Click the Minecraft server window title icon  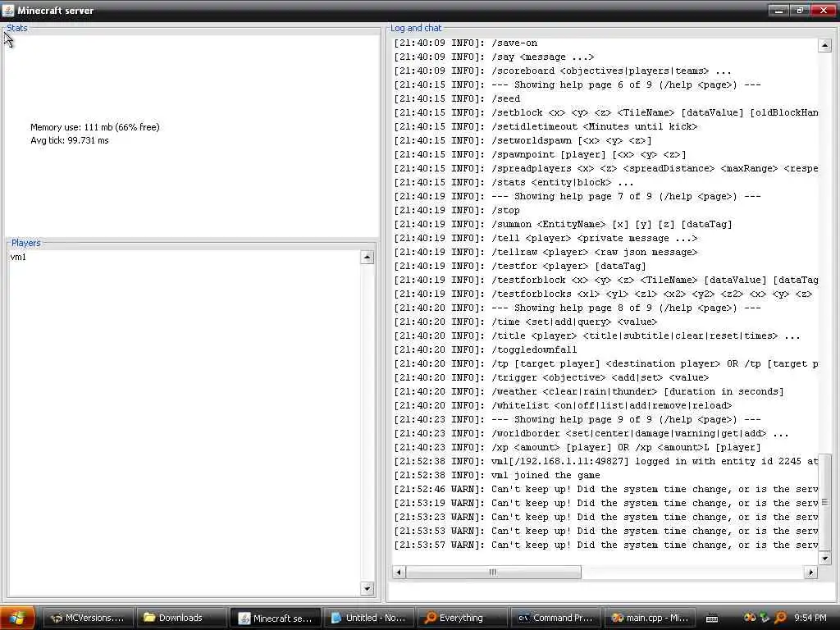pos(8,10)
